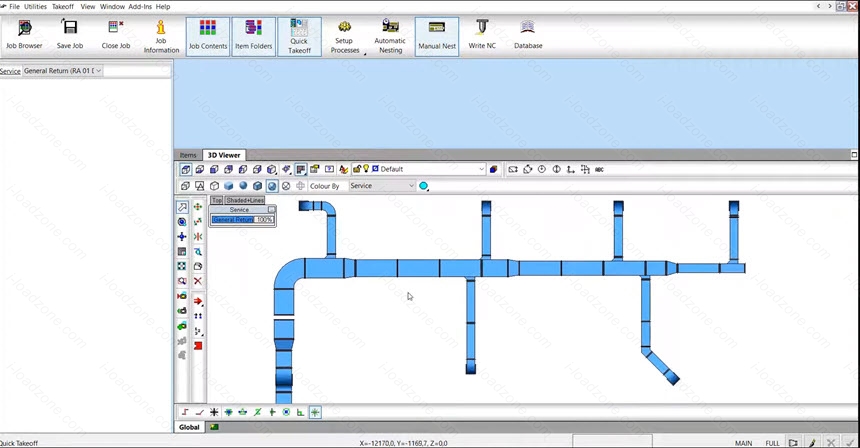Toggle the Item Folders panel
The height and width of the screenshot is (448, 860).
click(x=253, y=36)
